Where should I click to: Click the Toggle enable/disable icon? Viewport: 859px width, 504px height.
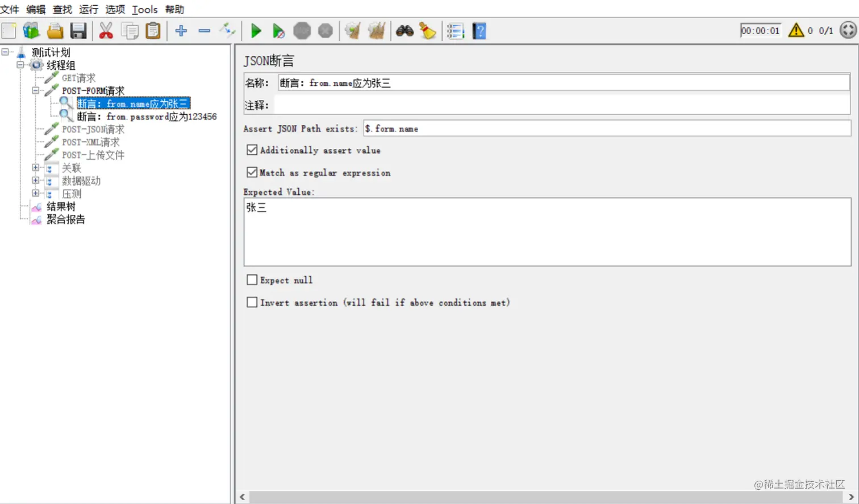click(227, 31)
